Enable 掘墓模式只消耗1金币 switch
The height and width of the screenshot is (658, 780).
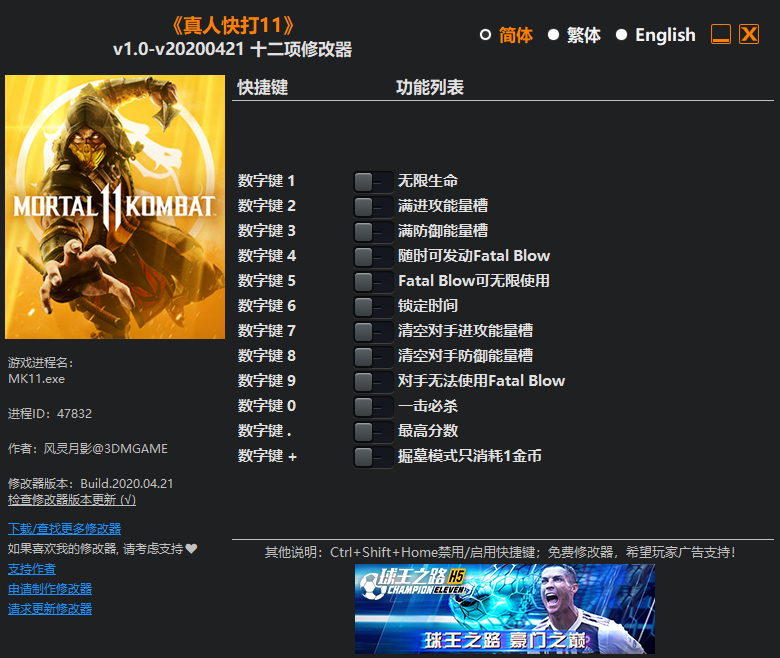click(x=373, y=457)
